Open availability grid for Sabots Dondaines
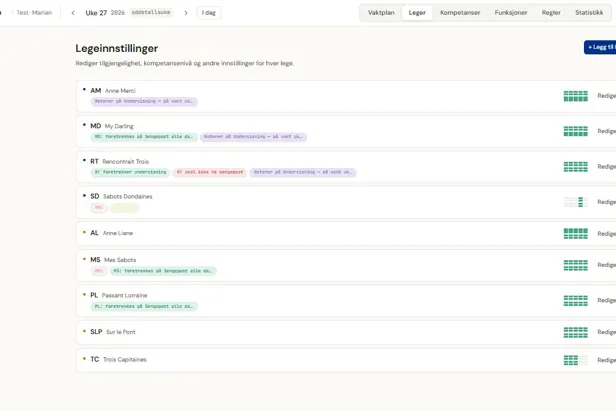This screenshot has height=411, width=616. 576,202
